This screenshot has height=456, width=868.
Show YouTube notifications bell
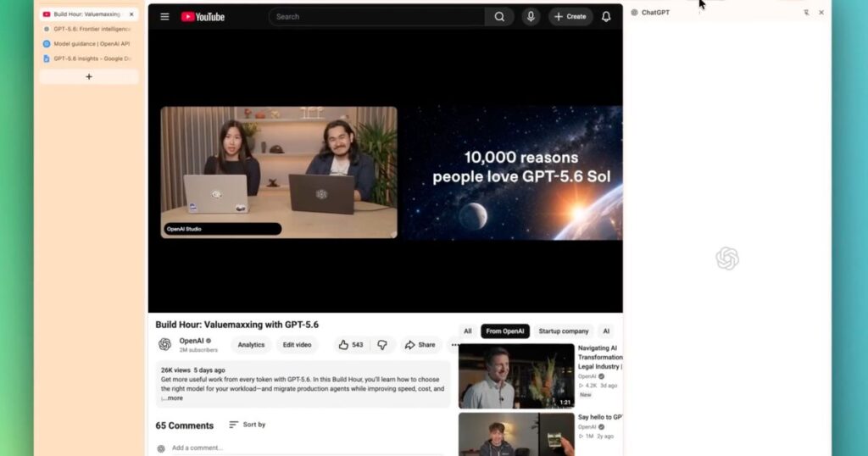pos(606,17)
